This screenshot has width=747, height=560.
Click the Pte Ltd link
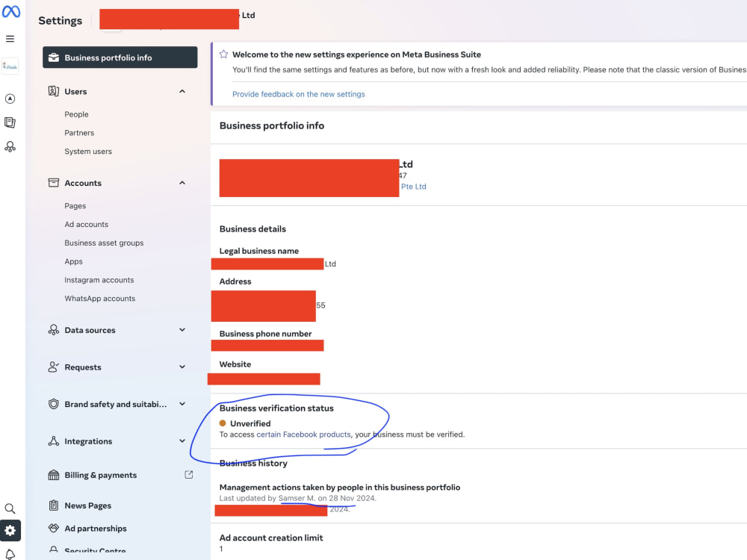coord(414,187)
